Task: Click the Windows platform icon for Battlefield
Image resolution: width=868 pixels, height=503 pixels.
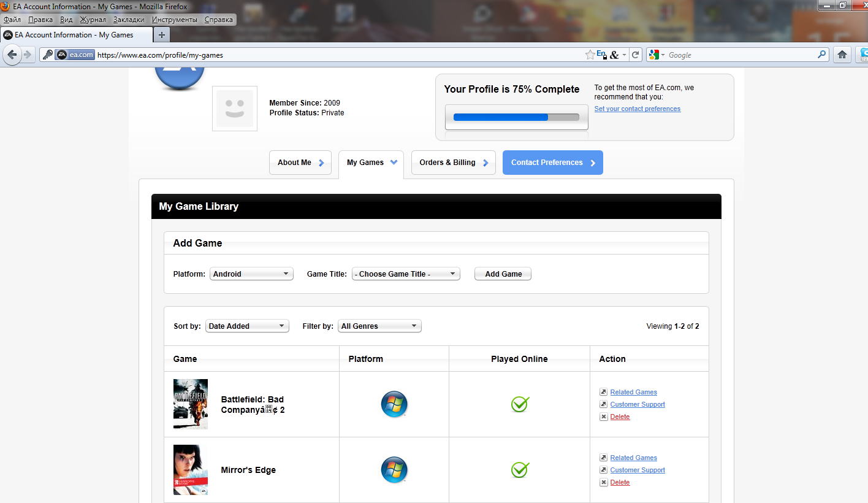Action: pyautogui.click(x=394, y=404)
